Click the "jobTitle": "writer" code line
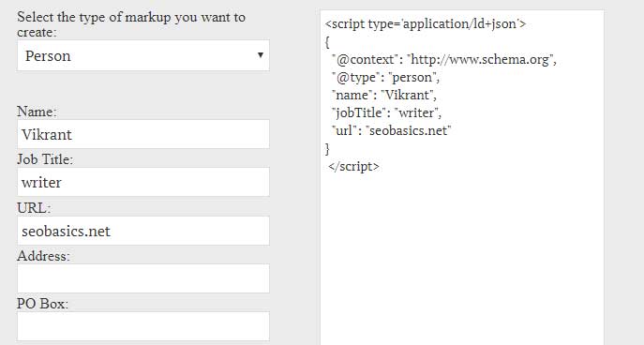This screenshot has height=345, width=644. (x=386, y=112)
